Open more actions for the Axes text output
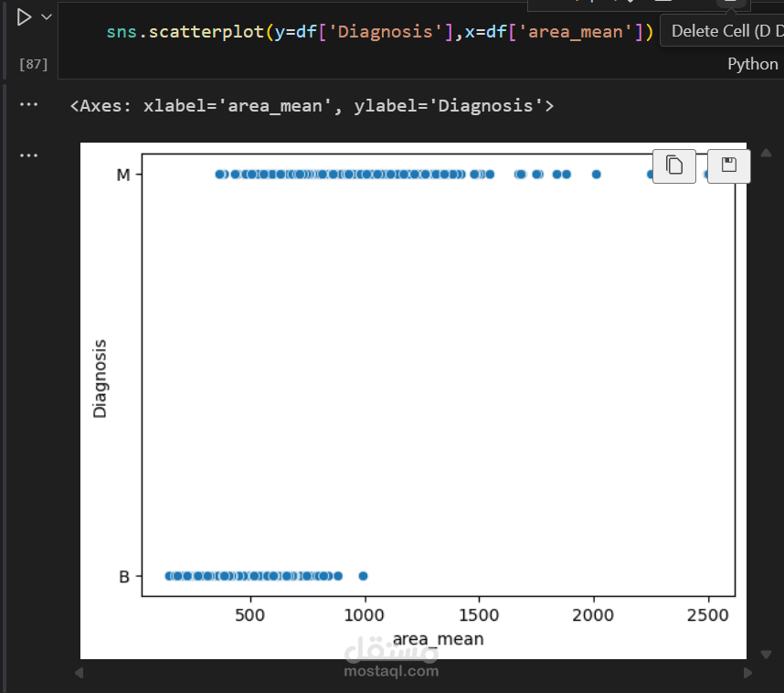This screenshot has height=693, width=784. [28, 104]
